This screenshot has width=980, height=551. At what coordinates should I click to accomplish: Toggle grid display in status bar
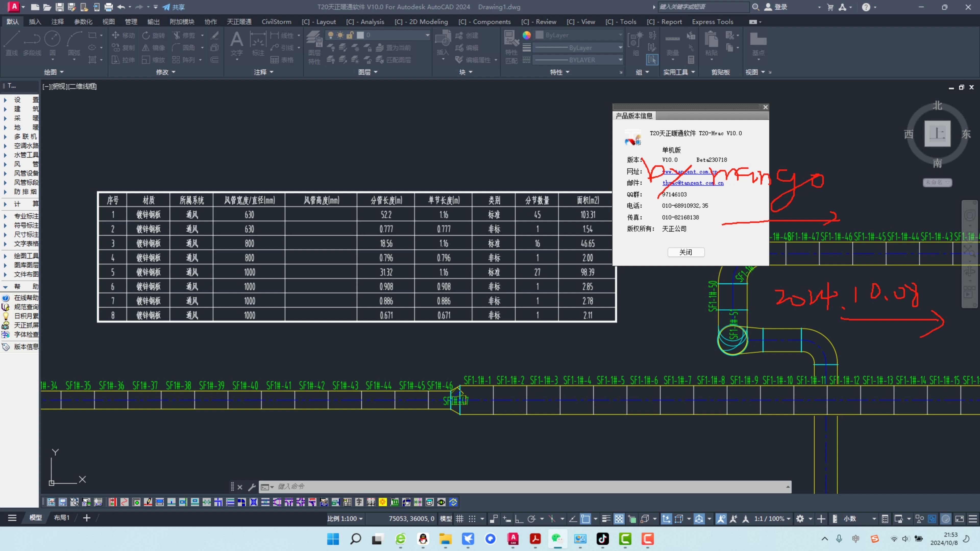point(460,519)
